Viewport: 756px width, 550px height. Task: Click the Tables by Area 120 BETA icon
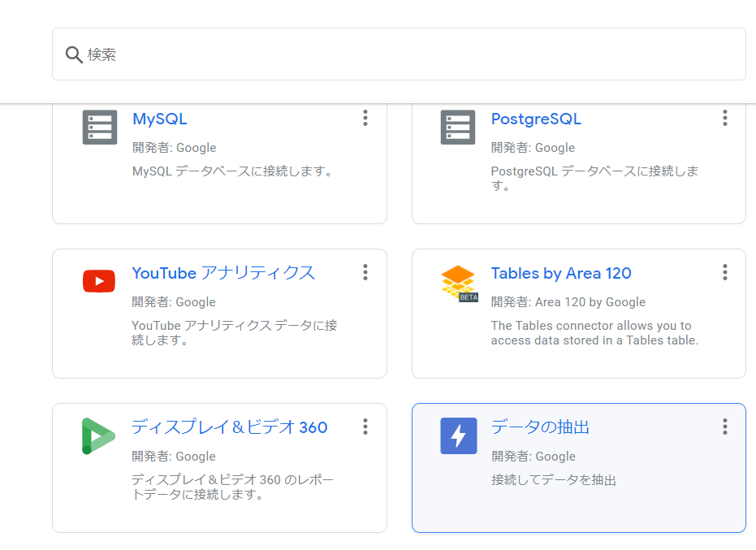[x=459, y=284]
